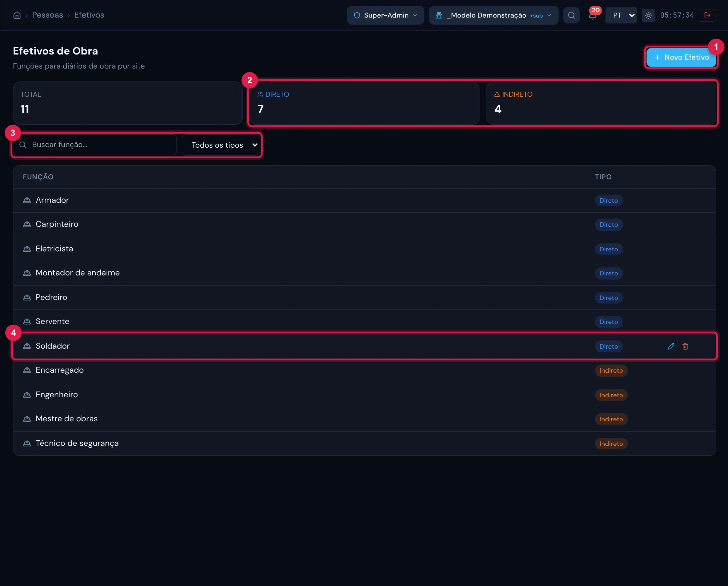Click the Soldador row name
The height and width of the screenshot is (586, 728).
coord(53,346)
